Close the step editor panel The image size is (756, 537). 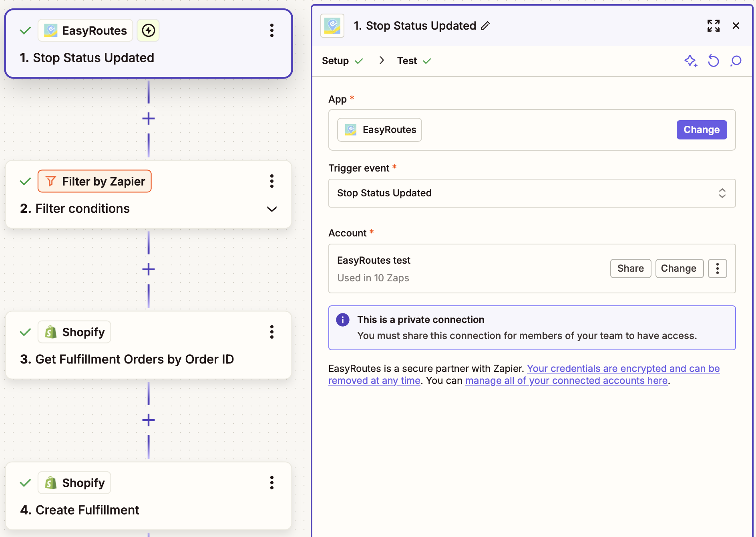tap(736, 26)
